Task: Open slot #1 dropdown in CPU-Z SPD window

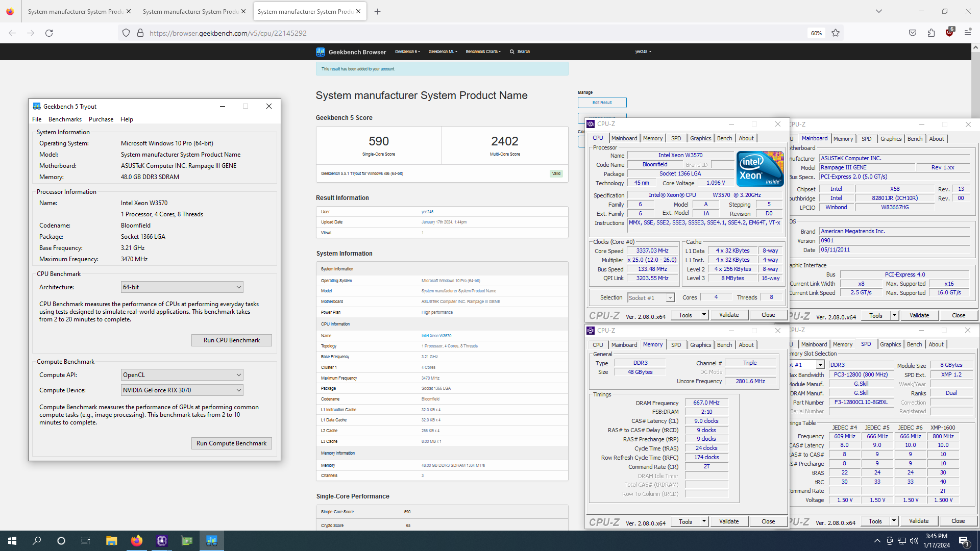Action: [820, 365]
